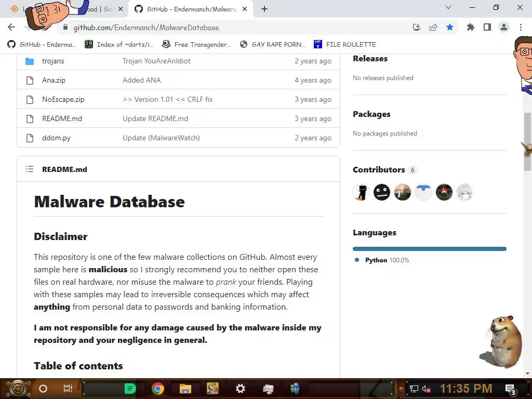This screenshot has width=532, height=399.
Task: Toggle the browser side panel icon
Action: 487,27
